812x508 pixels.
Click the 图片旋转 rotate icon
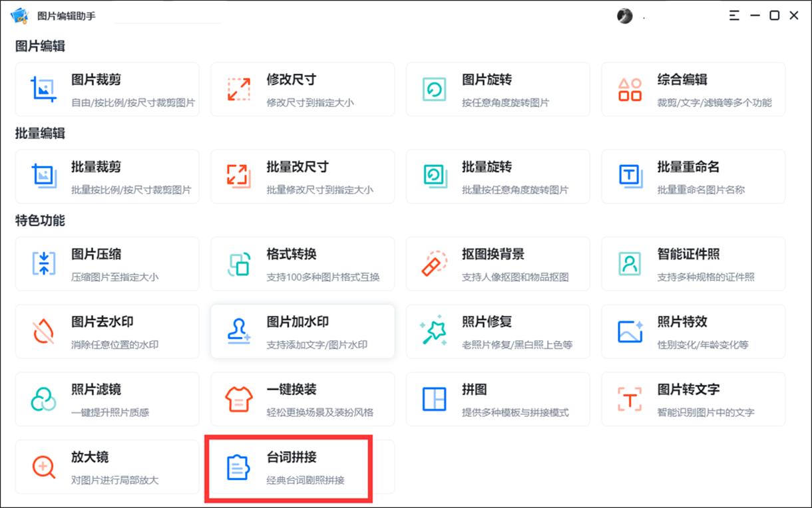coord(433,88)
